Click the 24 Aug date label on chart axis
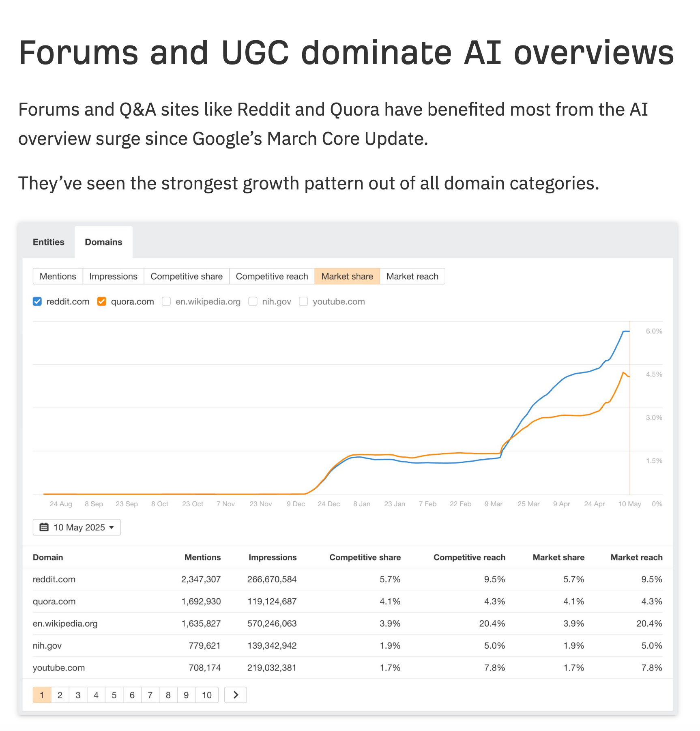The image size is (700, 731). click(61, 504)
